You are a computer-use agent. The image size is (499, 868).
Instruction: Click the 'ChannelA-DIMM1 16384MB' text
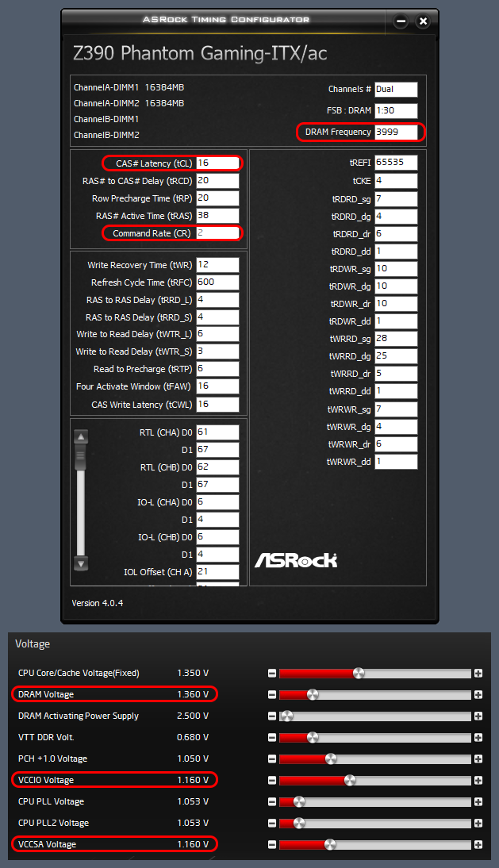pos(129,87)
